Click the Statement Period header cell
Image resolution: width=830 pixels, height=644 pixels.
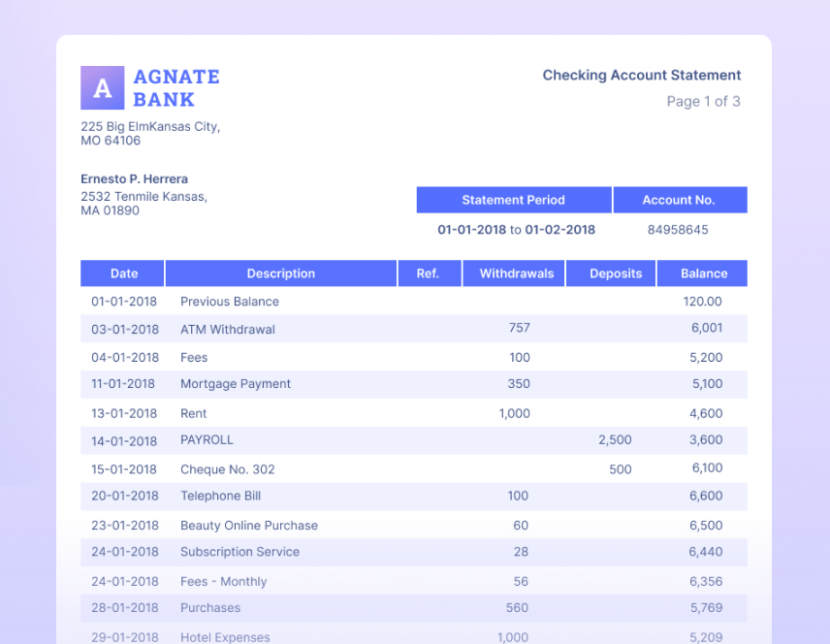513,200
